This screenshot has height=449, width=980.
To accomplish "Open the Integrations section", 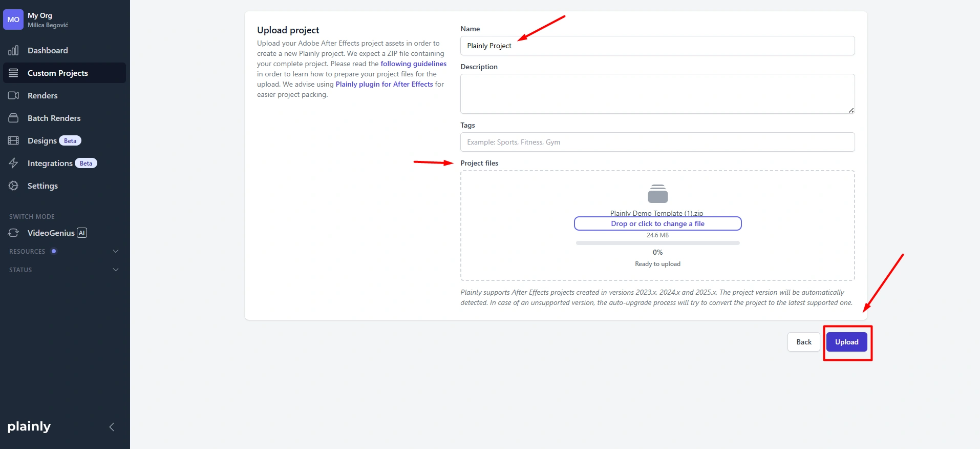I will [65, 163].
